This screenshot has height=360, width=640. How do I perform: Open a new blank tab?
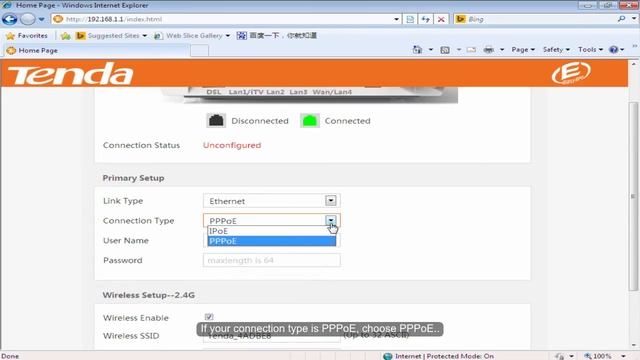[199, 51]
